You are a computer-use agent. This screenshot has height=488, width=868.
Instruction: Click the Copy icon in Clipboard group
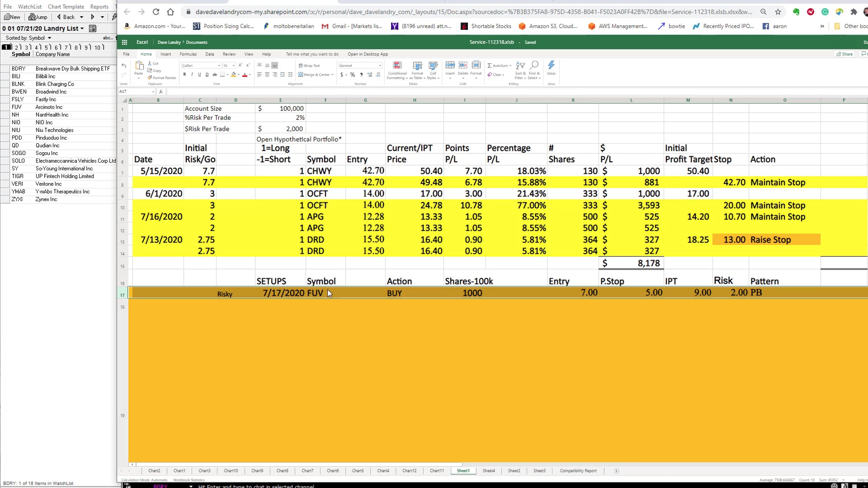(150, 70)
